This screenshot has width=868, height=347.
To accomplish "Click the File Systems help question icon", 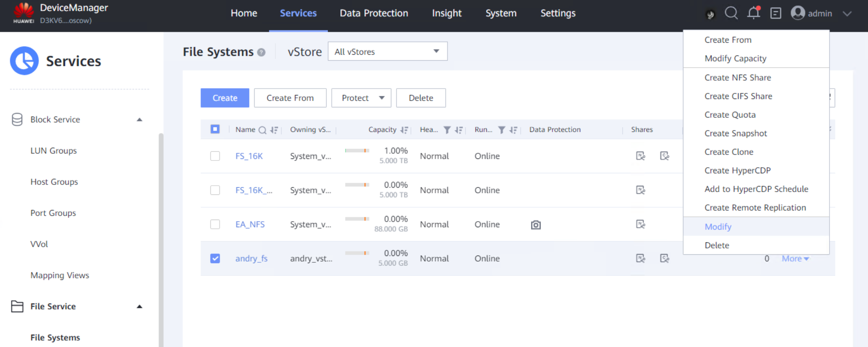I will pyautogui.click(x=261, y=52).
